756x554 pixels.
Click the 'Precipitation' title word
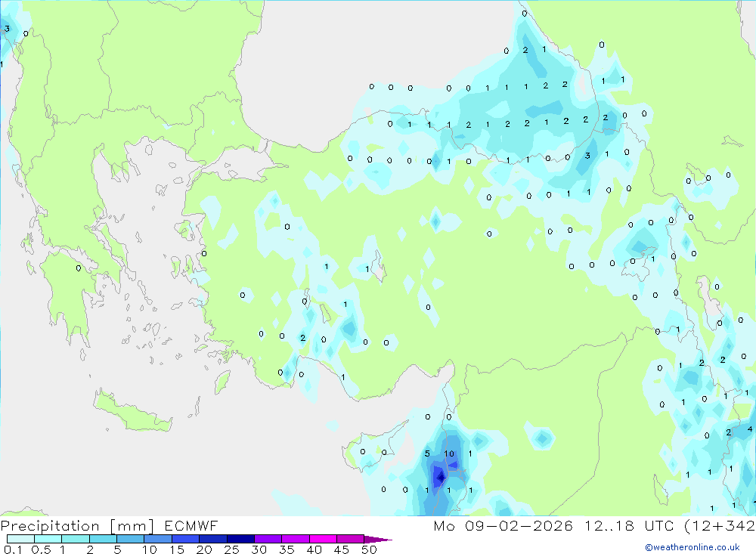[x=50, y=526]
